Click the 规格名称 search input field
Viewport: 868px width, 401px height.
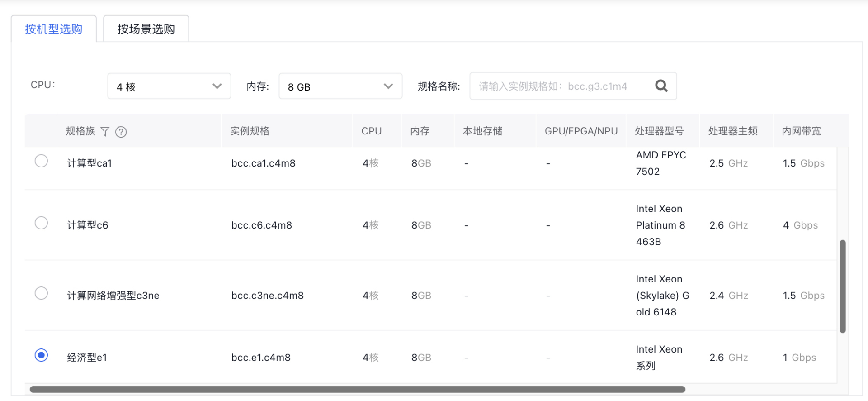[561, 86]
